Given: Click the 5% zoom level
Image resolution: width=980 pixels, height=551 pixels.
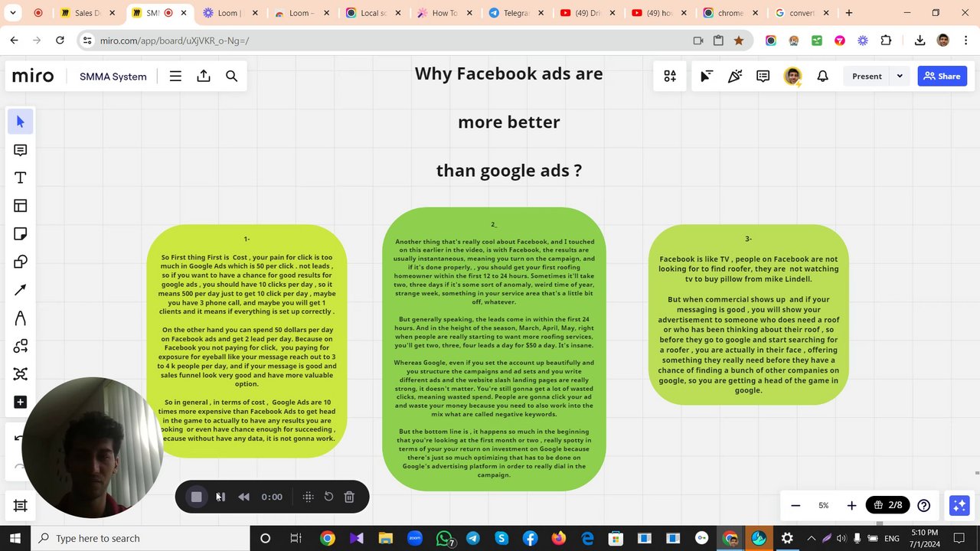Looking at the screenshot, I should 824,505.
